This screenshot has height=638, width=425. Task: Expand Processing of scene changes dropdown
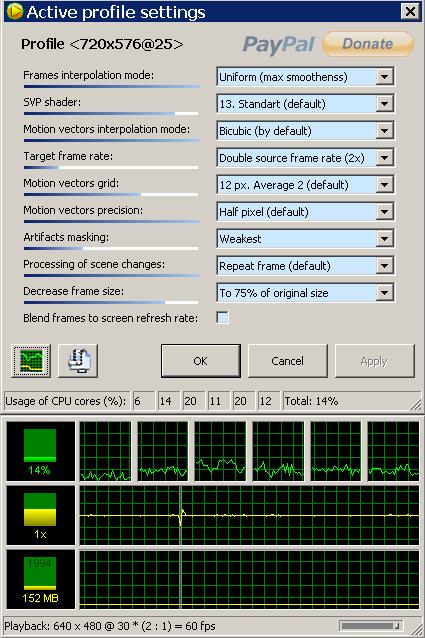click(x=384, y=266)
